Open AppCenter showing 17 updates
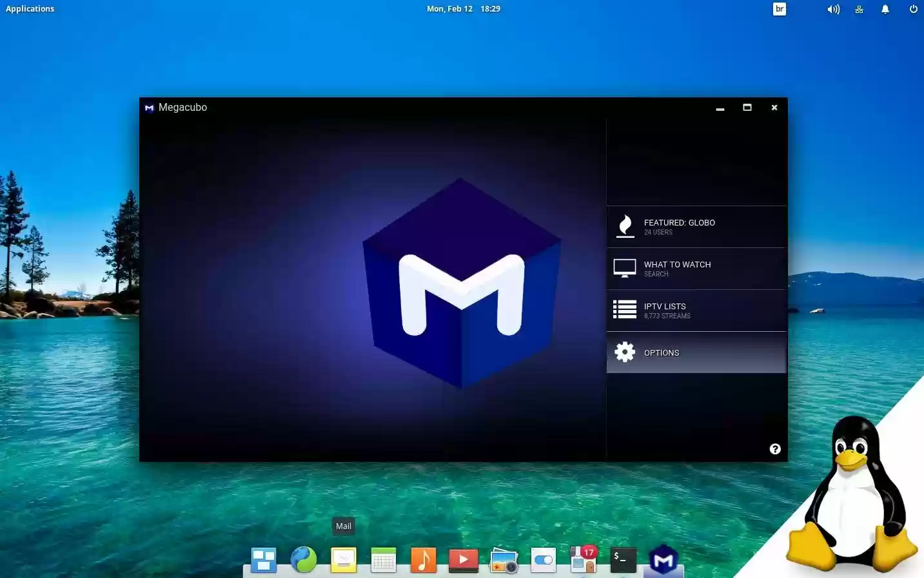Image resolution: width=924 pixels, height=578 pixels. coord(583,560)
